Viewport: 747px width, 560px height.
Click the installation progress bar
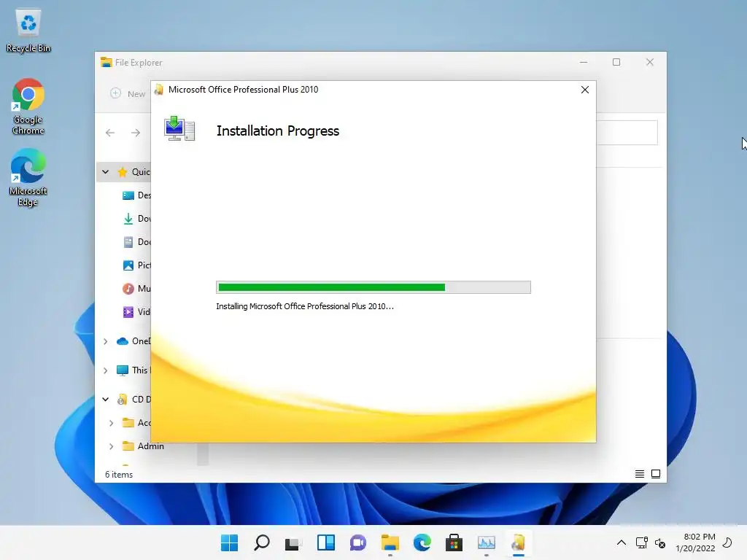coord(373,287)
